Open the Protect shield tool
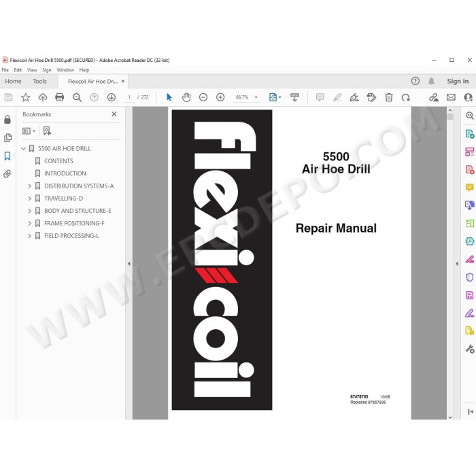The image size is (476, 476). click(470, 277)
